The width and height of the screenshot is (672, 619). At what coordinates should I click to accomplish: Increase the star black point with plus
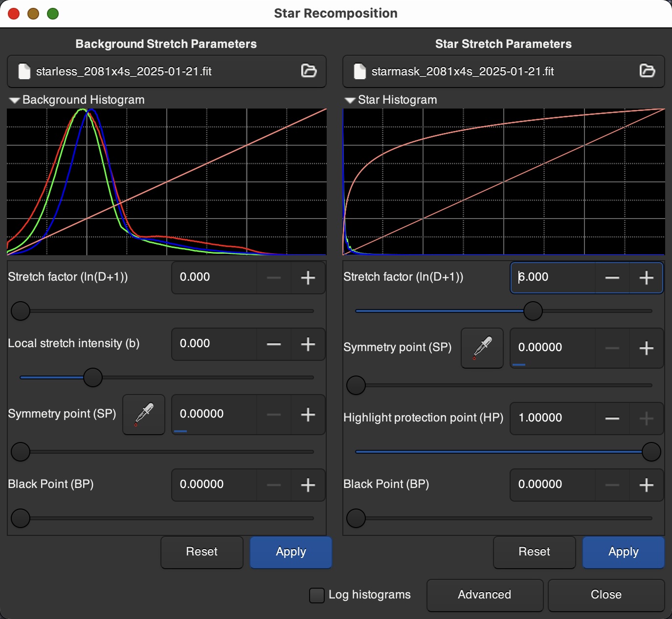646,485
